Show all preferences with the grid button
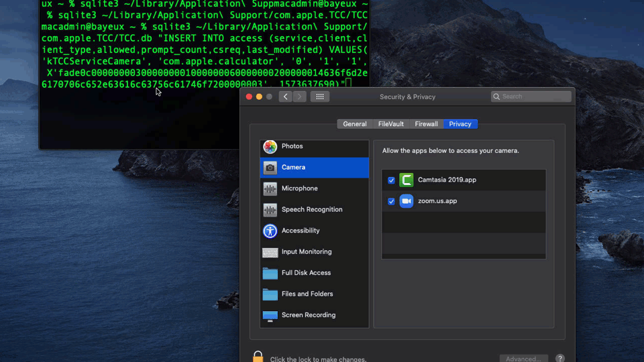 point(320,97)
